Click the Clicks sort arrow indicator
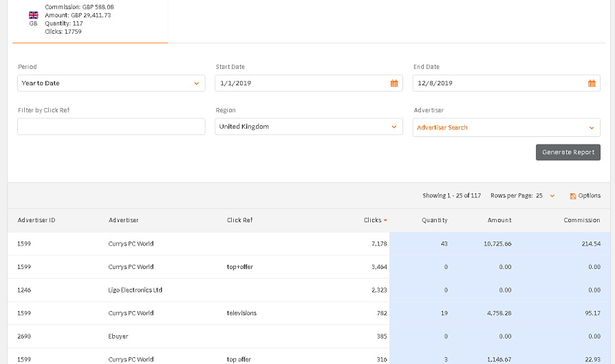This screenshot has height=364, width=615. coord(385,221)
